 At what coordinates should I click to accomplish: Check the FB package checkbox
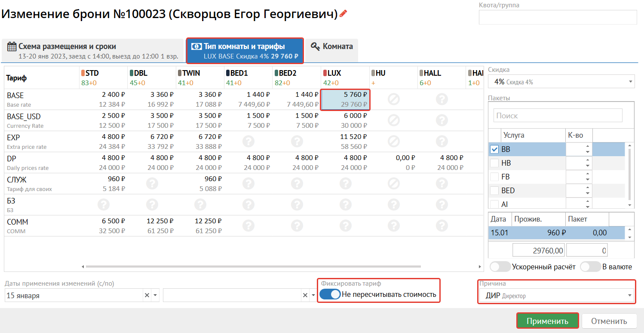coord(494,177)
